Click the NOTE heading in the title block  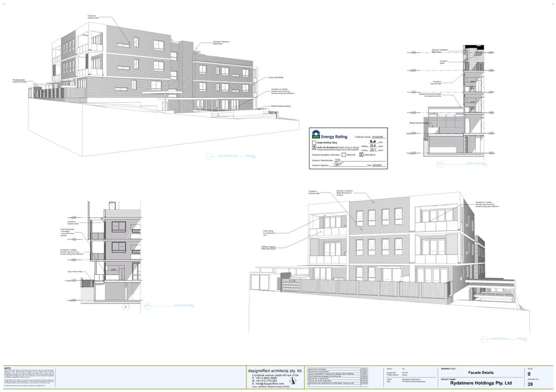[7, 368]
